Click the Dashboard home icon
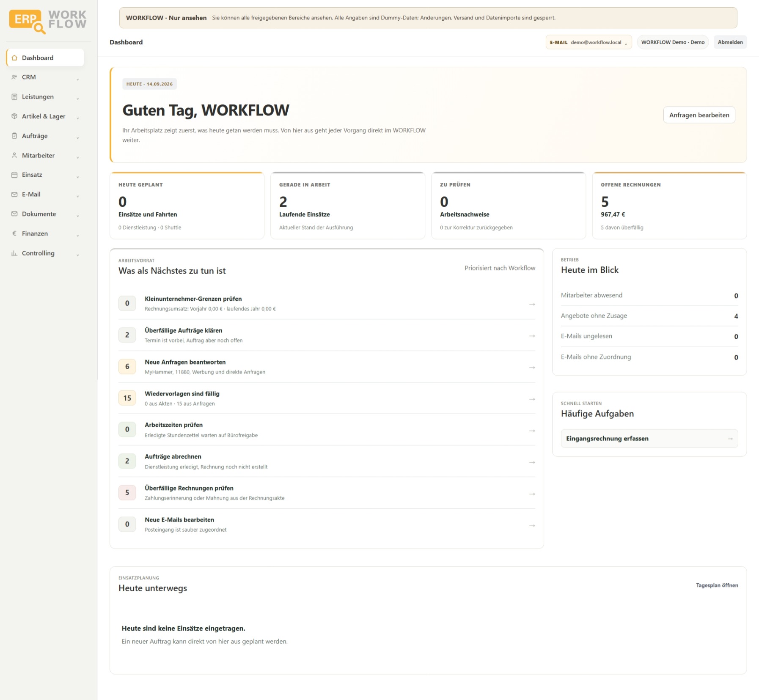759x700 pixels. click(x=14, y=58)
